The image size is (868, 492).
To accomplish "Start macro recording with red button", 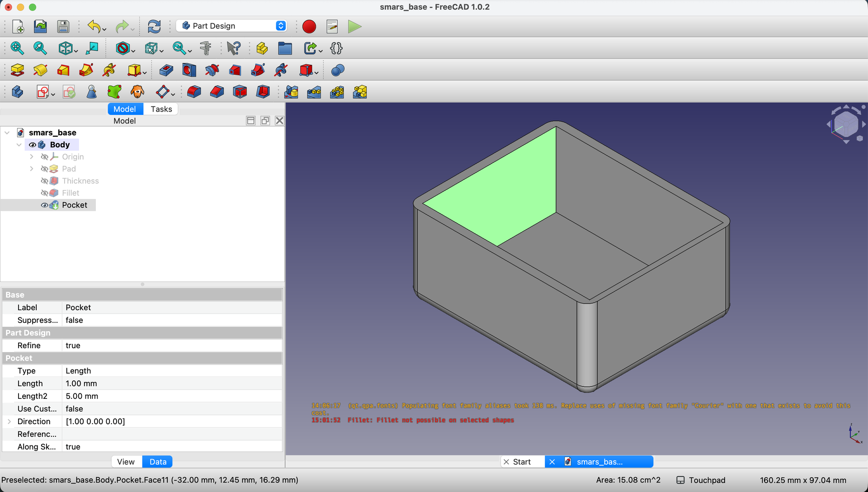I will (309, 27).
